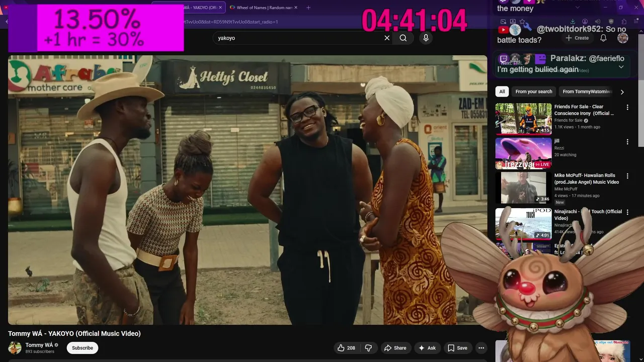Image resolution: width=644 pixels, height=362 pixels.
Task: Open Friends For Sale video thumbnail
Action: tap(523, 119)
